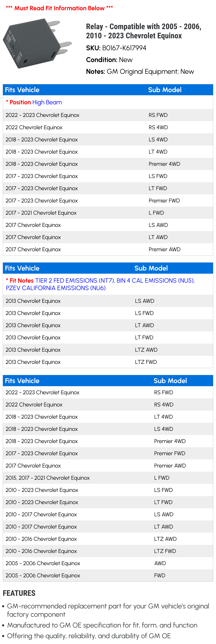Click the 2017 Chevrolet Equinox LS AWD row
The height and width of the screenshot is (644, 216).
click(108, 225)
